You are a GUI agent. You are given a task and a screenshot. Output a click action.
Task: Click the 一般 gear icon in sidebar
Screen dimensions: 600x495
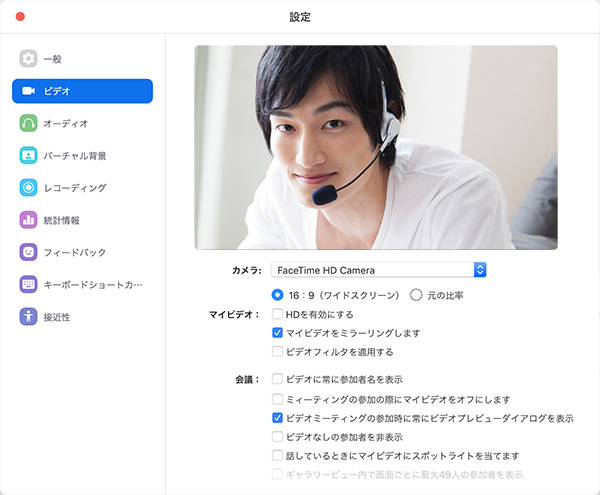tap(29, 59)
